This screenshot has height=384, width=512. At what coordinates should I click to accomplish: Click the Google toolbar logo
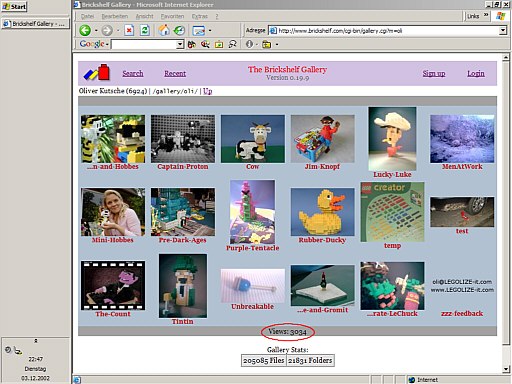92,44
